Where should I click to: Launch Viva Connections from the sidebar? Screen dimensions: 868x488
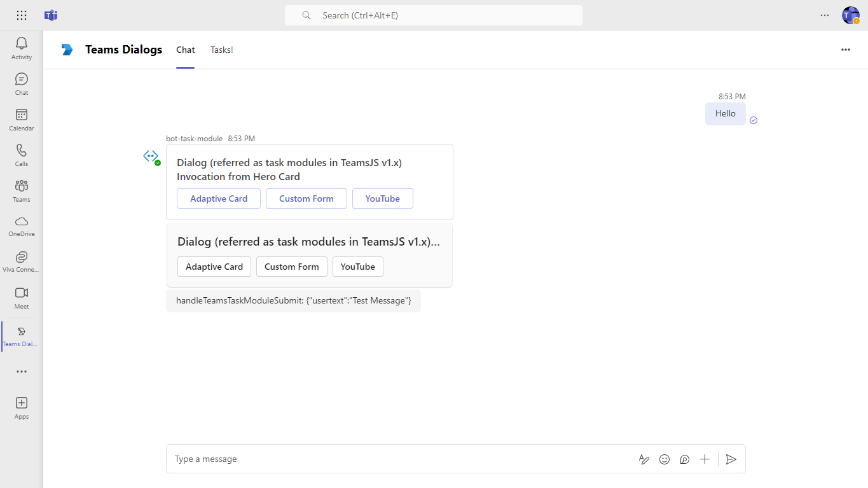[21, 261]
